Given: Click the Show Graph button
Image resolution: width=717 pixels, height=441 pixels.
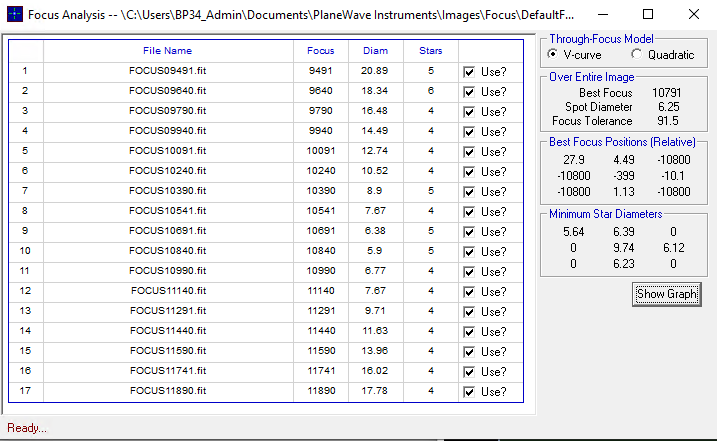Looking at the screenshot, I should coord(666,294).
